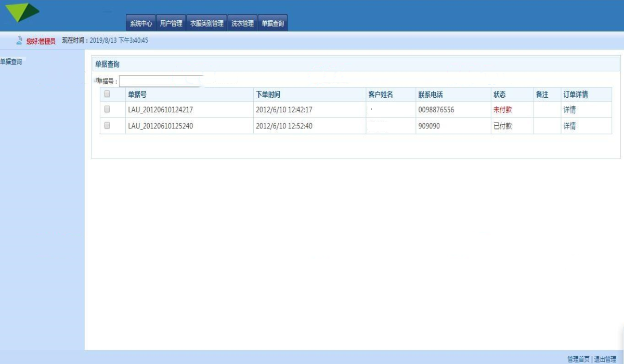Click the time 2012/6/10 12:42:17

tap(284, 110)
